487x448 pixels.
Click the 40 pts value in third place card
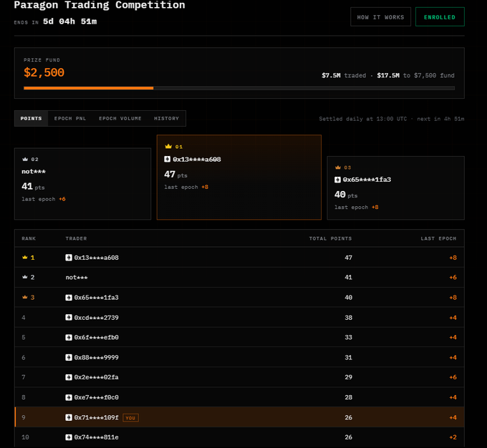pyautogui.click(x=346, y=195)
